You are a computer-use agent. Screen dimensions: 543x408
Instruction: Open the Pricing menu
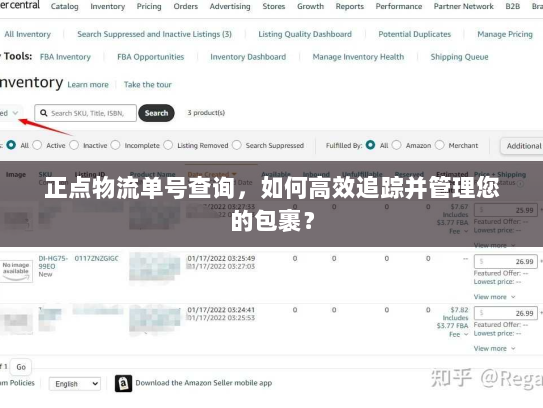pyautogui.click(x=149, y=6)
